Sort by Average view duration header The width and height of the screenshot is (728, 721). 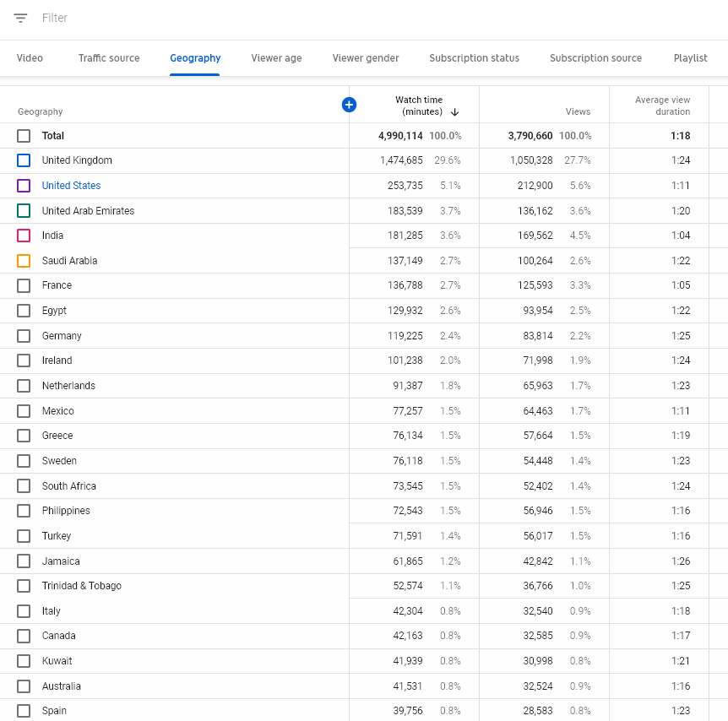662,106
